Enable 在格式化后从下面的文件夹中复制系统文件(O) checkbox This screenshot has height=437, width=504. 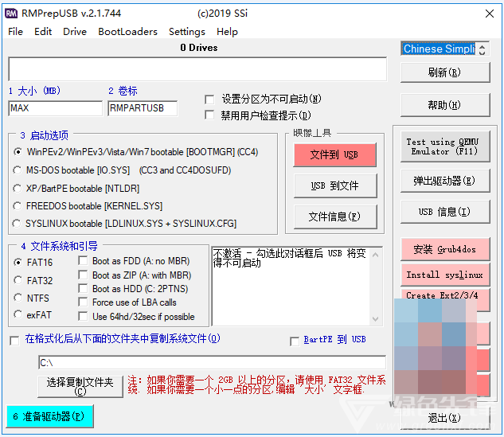[x=14, y=341]
